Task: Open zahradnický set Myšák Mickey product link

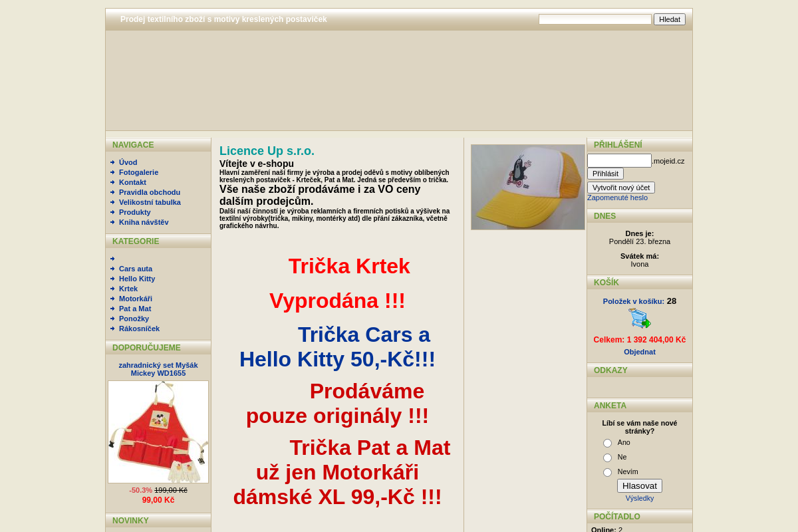Action: 158,369
